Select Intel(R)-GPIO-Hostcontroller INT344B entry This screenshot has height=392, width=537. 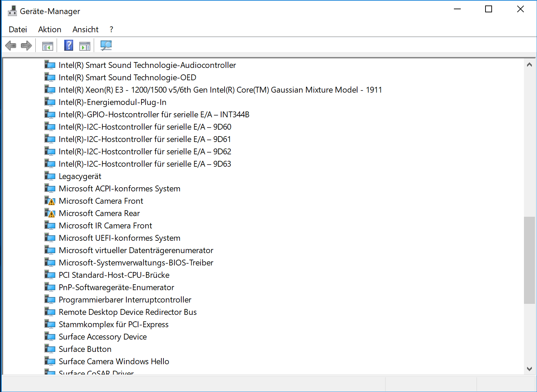(x=154, y=115)
